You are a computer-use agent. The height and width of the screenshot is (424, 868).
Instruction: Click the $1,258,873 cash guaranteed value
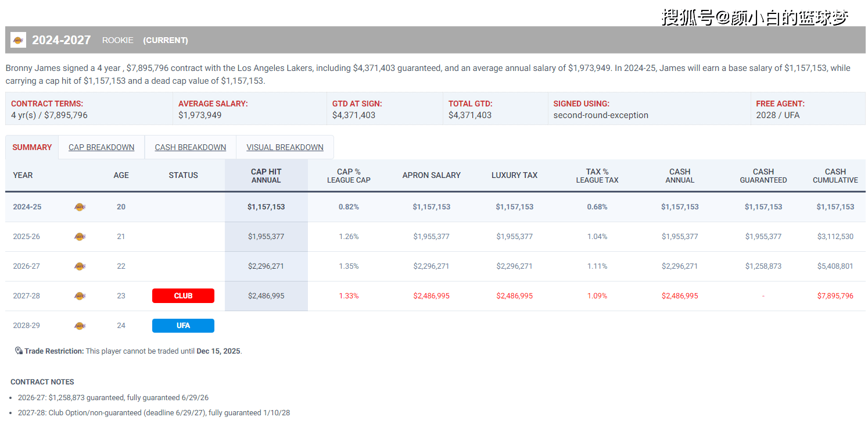click(763, 266)
